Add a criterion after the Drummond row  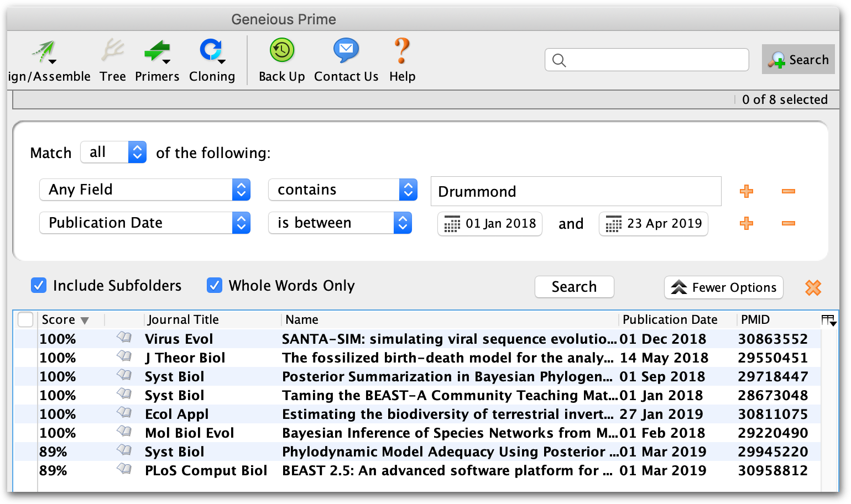coord(746,191)
